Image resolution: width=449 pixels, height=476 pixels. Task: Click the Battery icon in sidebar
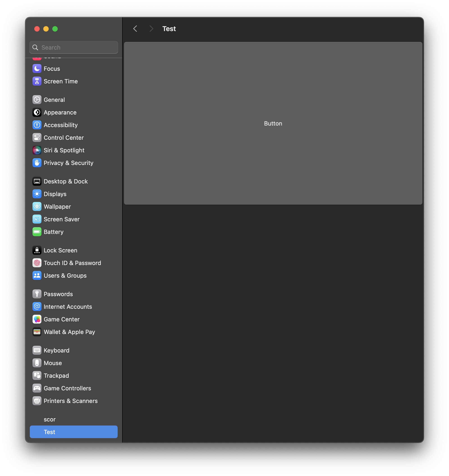37,232
